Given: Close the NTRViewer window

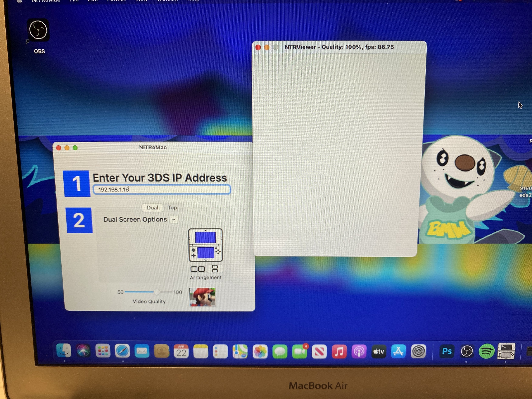Looking at the screenshot, I should click(258, 47).
